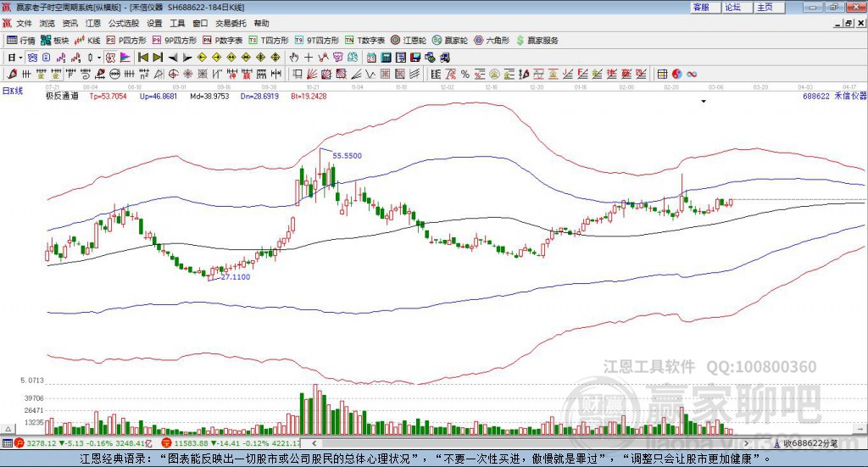Screen dimensions: 868x467
Task: Click the 日K线 label at chart top-left
Action: (12, 91)
